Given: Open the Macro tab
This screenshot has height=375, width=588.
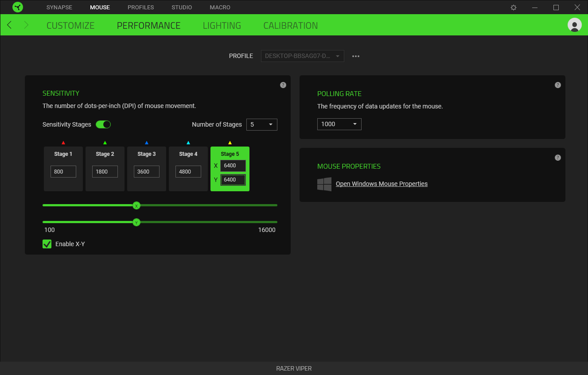Looking at the screenshot, I should 220,8.
